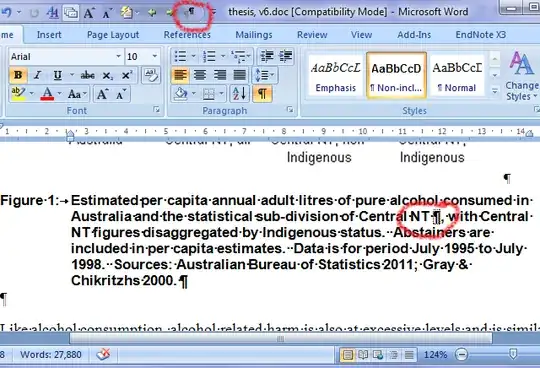Open the Mailings tab
This screenshot has height=368, width=540.
(254, 35)
